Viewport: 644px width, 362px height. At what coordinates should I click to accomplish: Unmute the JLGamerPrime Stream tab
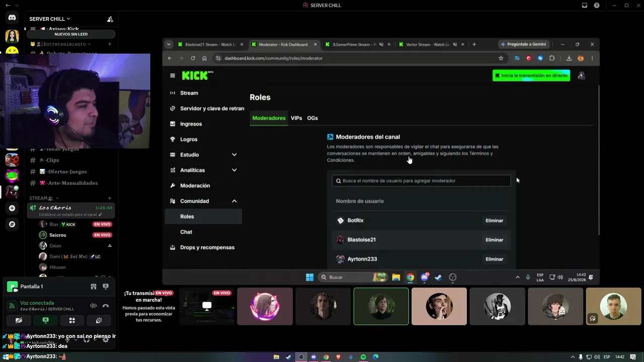click(381, 44)
